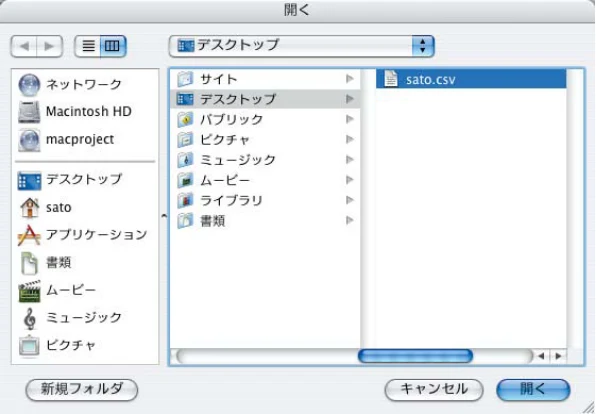Select the sato.csv file name
The width and height of the screenshot is (596, 414).
[431, 80]
